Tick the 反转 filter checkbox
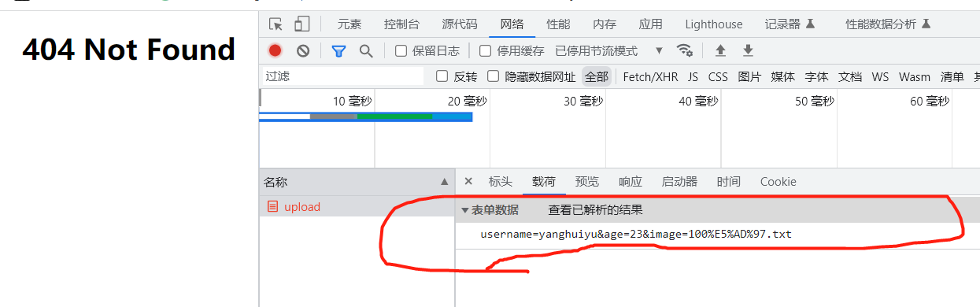Viewport: 980px width, 307px height. point(442,76)
